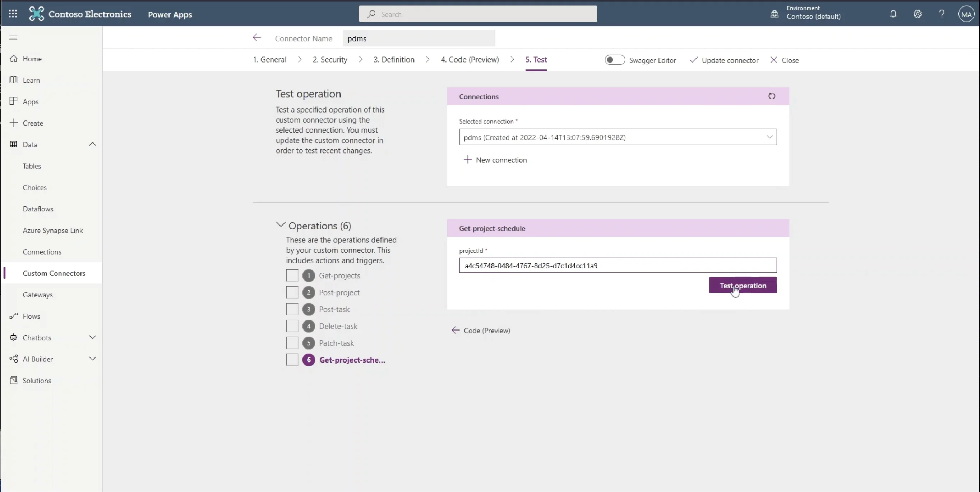Check the Get-projects operation checkbox

click(292, 275)
